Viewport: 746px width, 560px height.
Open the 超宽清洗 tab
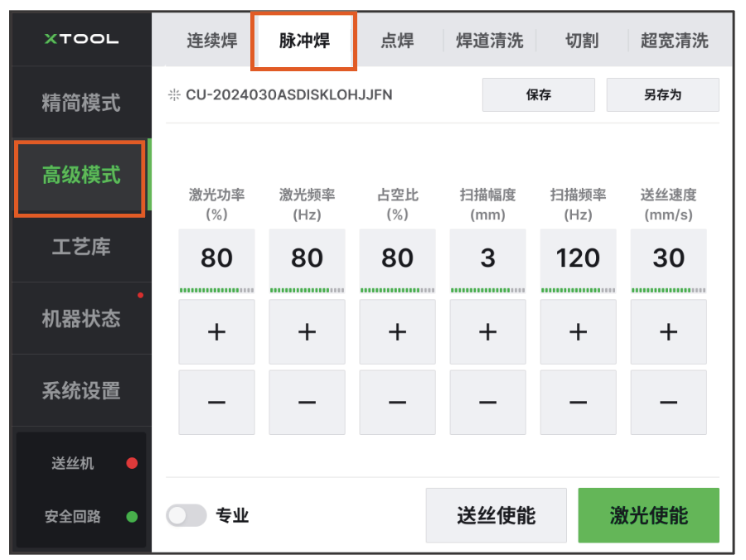click(x=674, y=41)
